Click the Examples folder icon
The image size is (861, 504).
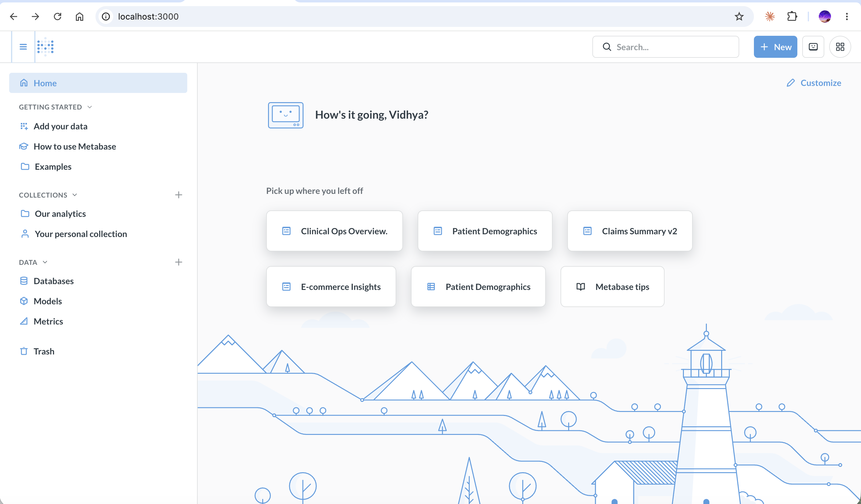coord(25,167)
